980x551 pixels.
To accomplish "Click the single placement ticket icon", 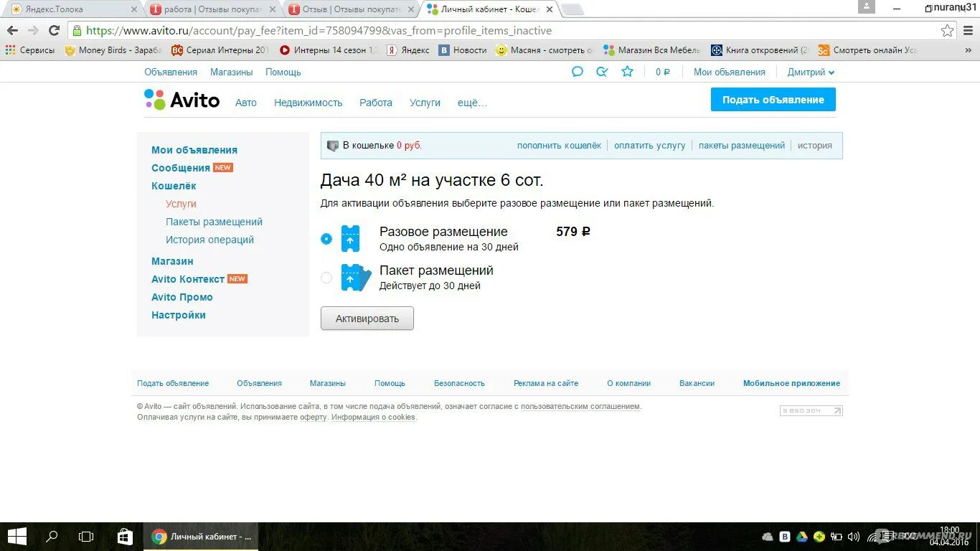I will 350,239.
